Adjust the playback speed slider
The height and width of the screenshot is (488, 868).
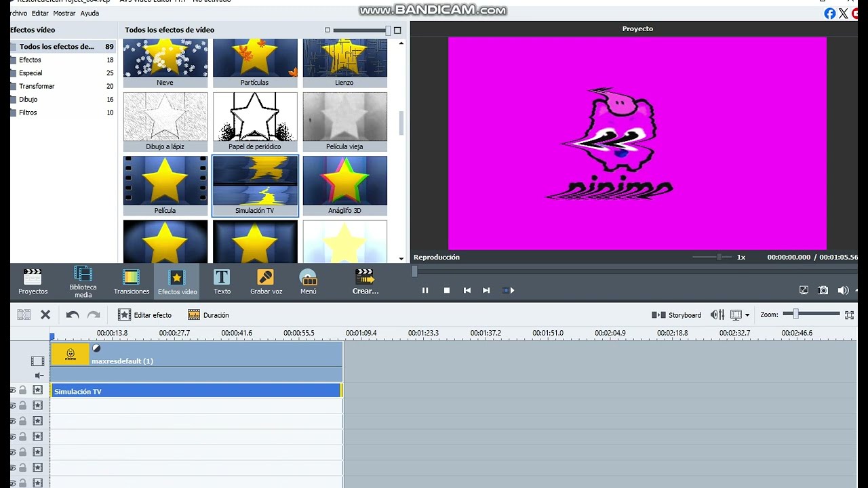tap(713, 257)
